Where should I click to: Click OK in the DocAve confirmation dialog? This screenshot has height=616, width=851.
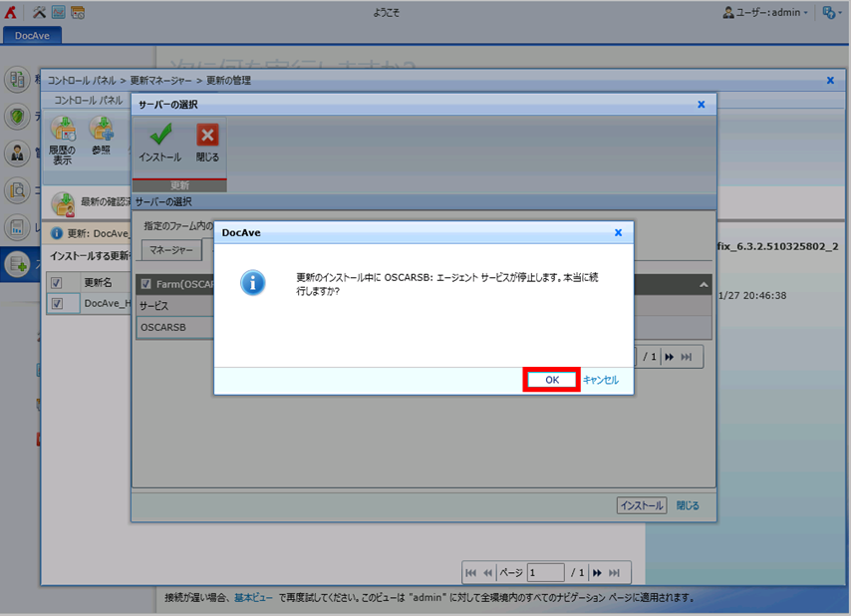pyautogui.click(x=552, y=380)
